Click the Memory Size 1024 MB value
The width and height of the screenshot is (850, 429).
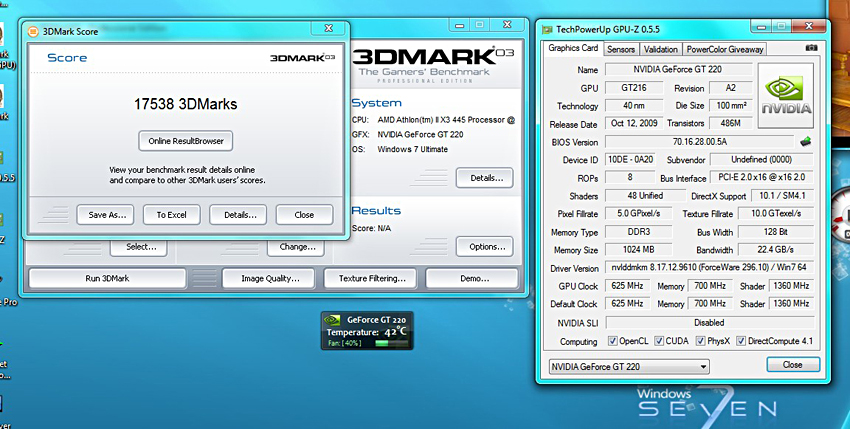pos(638,250)
